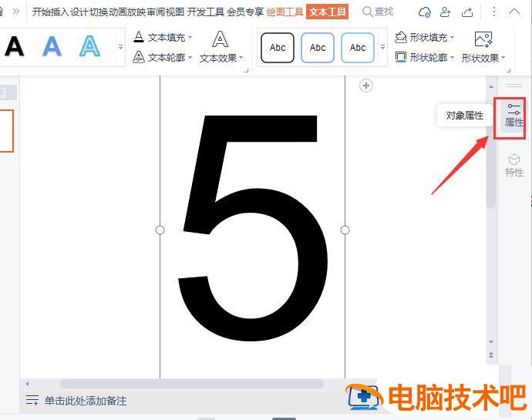Click the share export icon
The image size is (532, 420).
point(467,12)
